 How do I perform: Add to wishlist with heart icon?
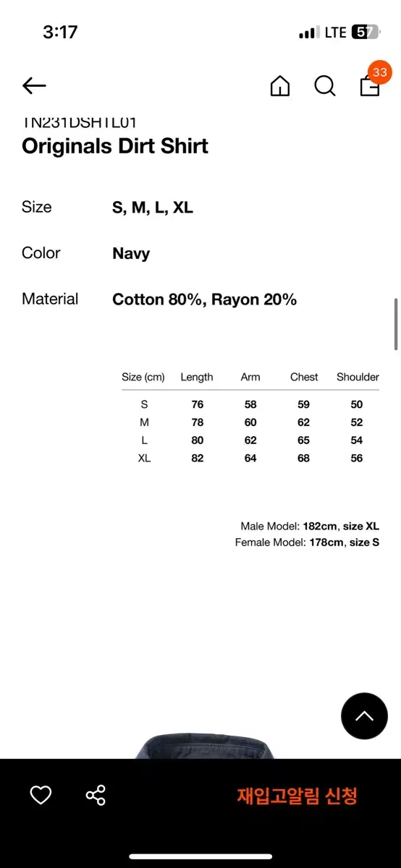point(41,796)
